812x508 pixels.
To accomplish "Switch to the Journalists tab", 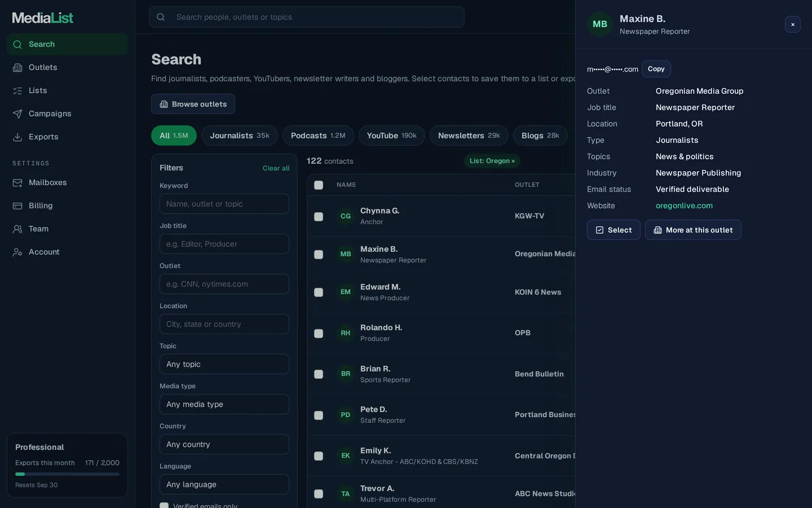I will coord(240,135).
